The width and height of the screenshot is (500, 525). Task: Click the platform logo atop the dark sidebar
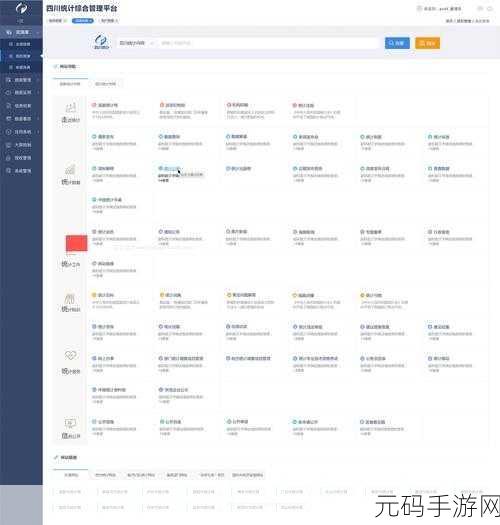tap(21, 8)
